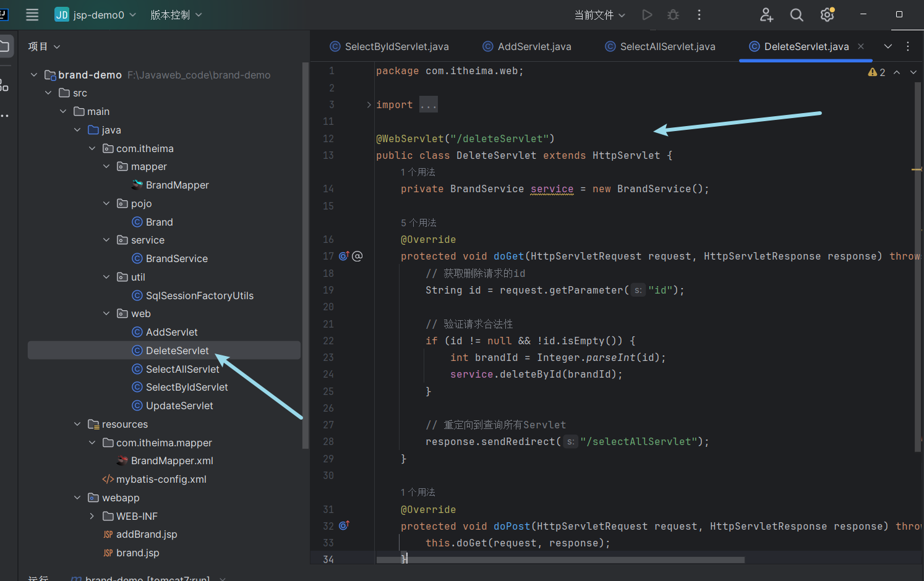Open IDE settings gear
Viewport: 924px width, 581px height.
pyautogui.click(x=828, y=15)
